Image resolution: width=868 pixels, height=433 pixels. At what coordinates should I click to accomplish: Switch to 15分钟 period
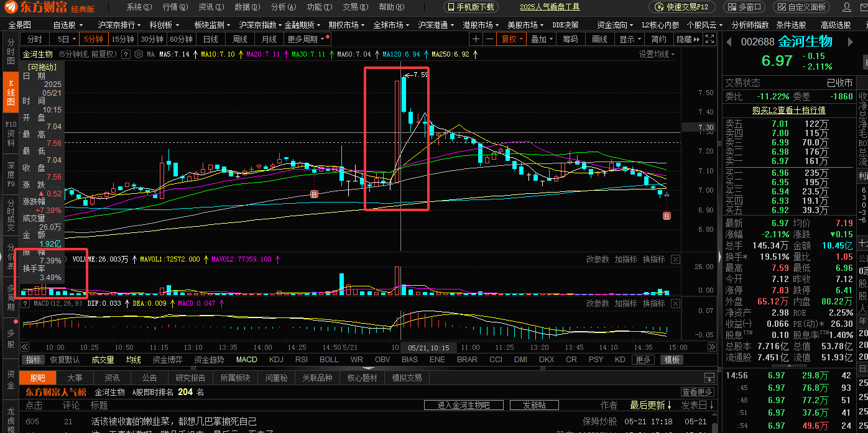point(122,39)
